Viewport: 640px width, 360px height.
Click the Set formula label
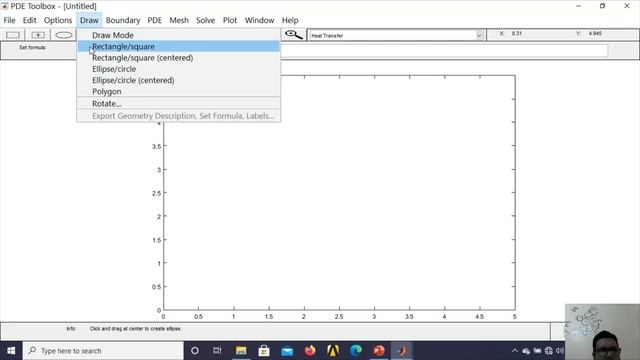pyautogui.click(x=32, y=47)
